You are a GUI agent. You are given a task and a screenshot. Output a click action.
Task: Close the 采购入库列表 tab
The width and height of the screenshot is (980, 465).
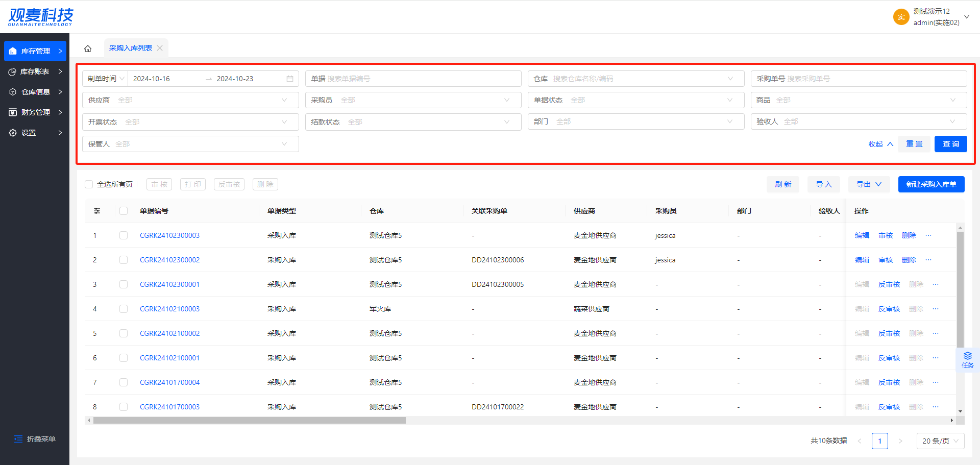pyautogui.click(x=160, y=48)
